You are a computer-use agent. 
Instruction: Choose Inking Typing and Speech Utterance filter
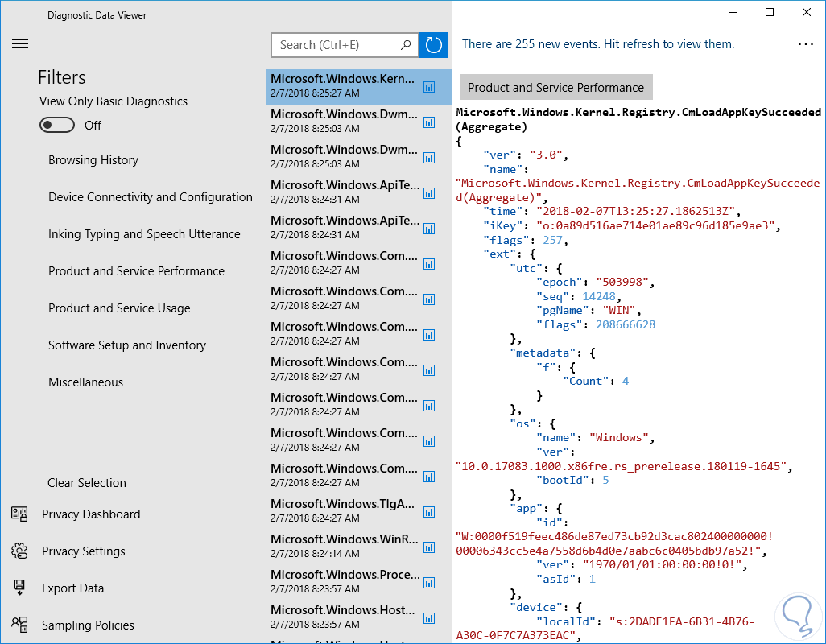pos(144,234)
